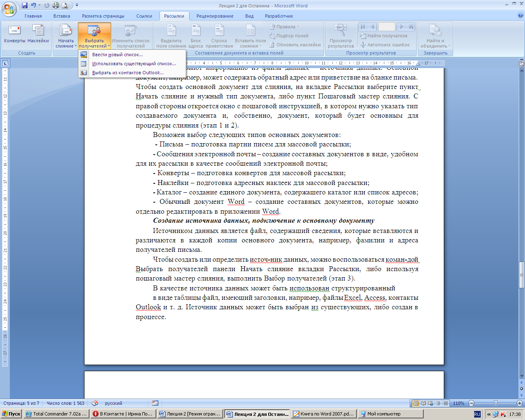Click the zoom level 110% indicator
Viewport: 525px width, 420px height.
coord(459,403)
